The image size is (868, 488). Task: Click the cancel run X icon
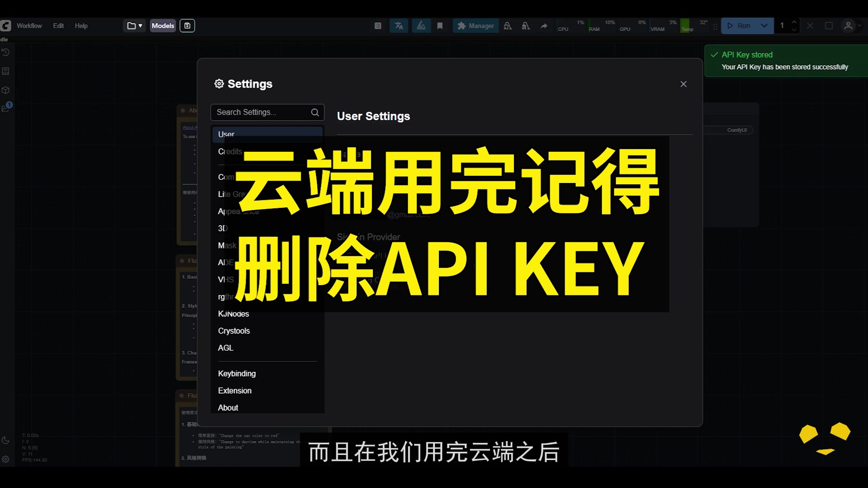click(x=810, y=26)
